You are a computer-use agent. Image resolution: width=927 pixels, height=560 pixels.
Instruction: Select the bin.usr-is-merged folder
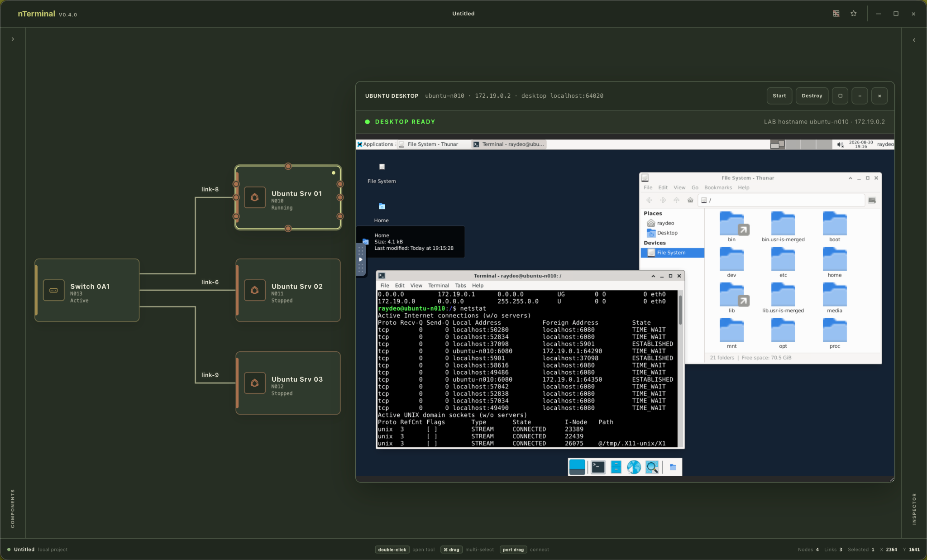783,227
